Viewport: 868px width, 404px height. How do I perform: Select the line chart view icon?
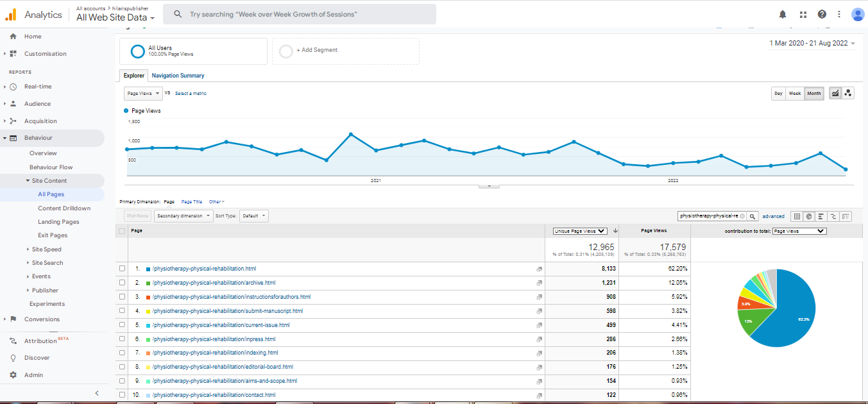click(835, 94)
